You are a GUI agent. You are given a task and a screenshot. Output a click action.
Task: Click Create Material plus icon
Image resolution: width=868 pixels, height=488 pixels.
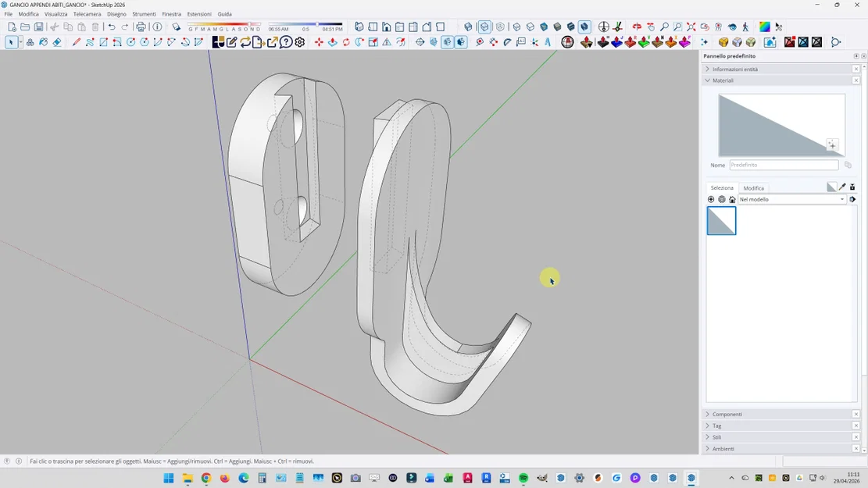(x=832, y=144)
